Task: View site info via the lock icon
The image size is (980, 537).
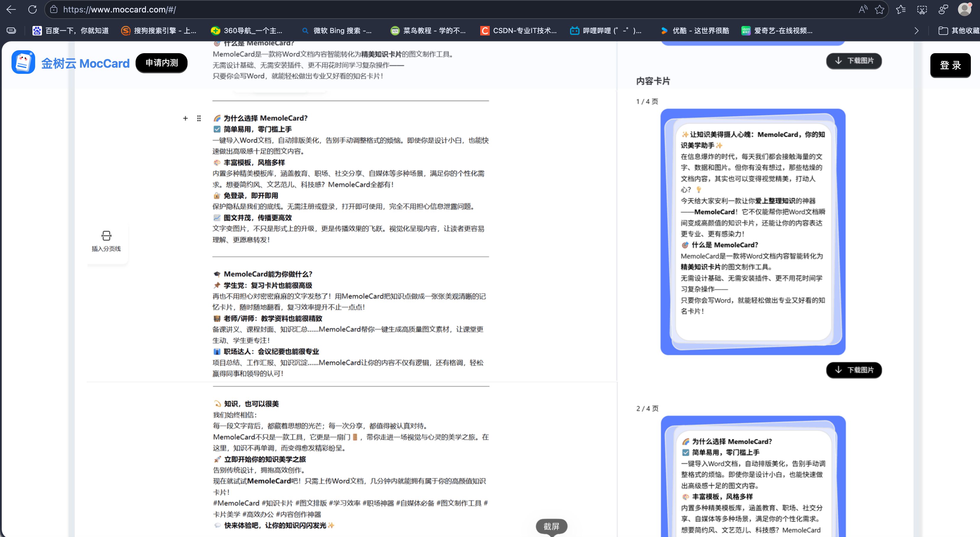Action: (54, 9)
